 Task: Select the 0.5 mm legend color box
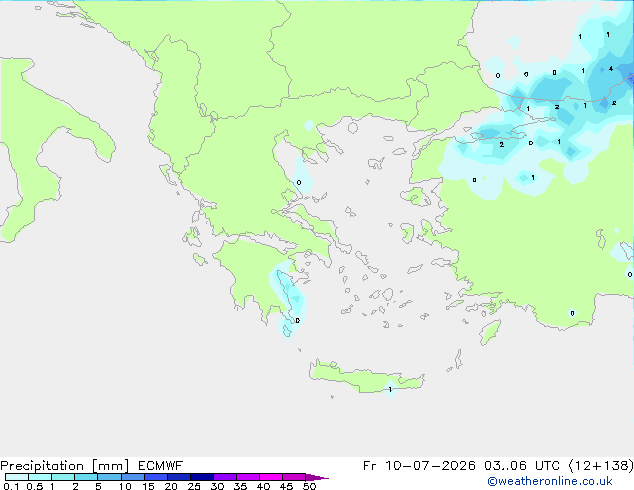click(40, 477)
